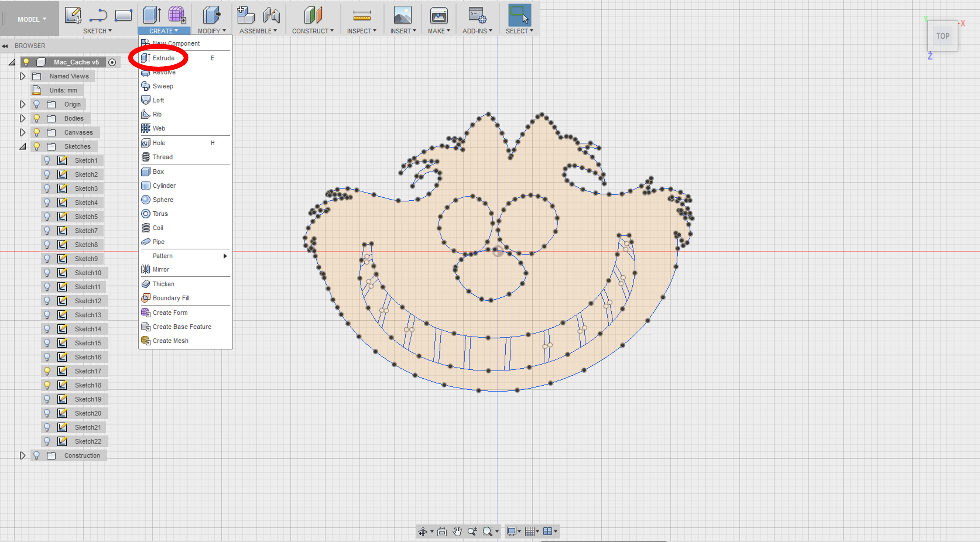The width and height of the screenshot is (980, 542).
Task: Select the Line sketch tool icon
Action: click(x=98, y=16)
